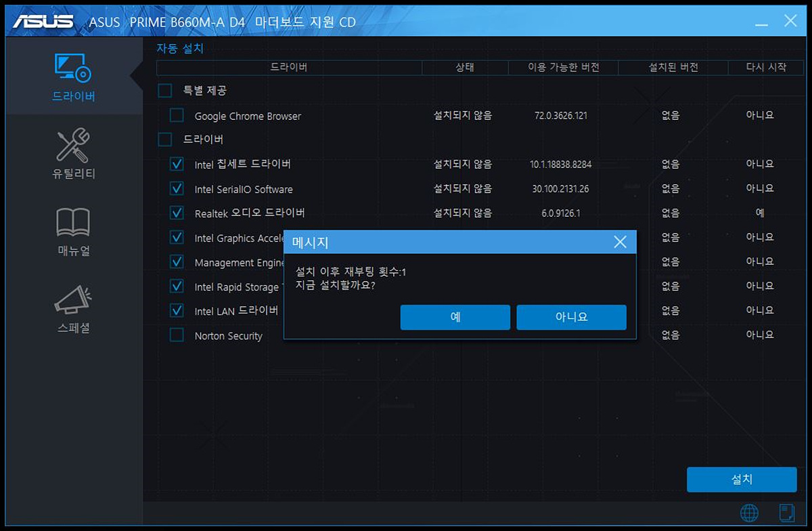This screenshot has width=812, height=531.
Task: Click the 다시 시작 column header
Action: 766,67
